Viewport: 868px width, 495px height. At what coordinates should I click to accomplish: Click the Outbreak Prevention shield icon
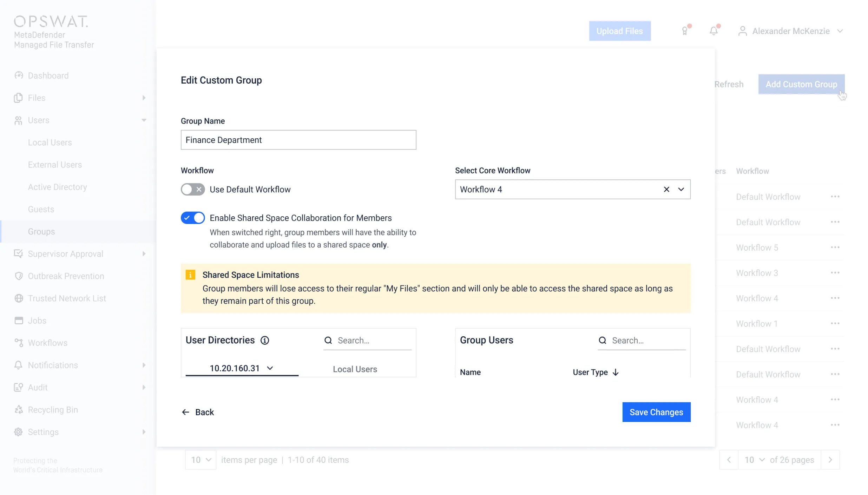coord(19,276)
